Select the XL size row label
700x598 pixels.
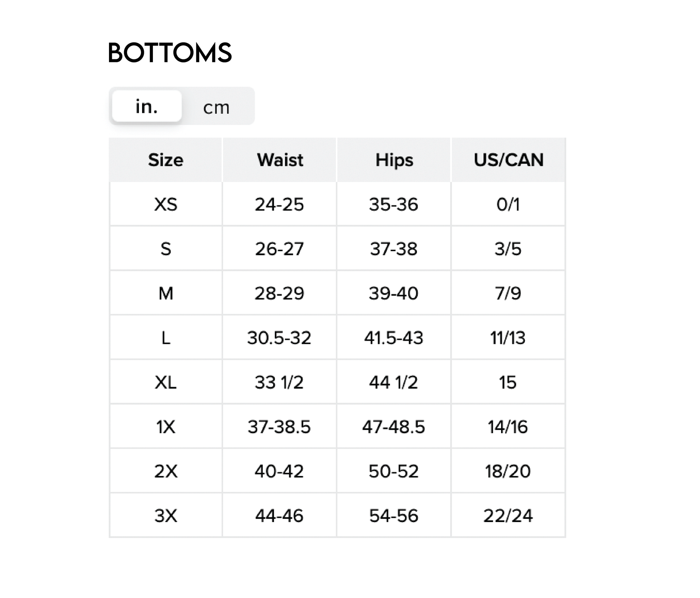(x=166, y=382)
